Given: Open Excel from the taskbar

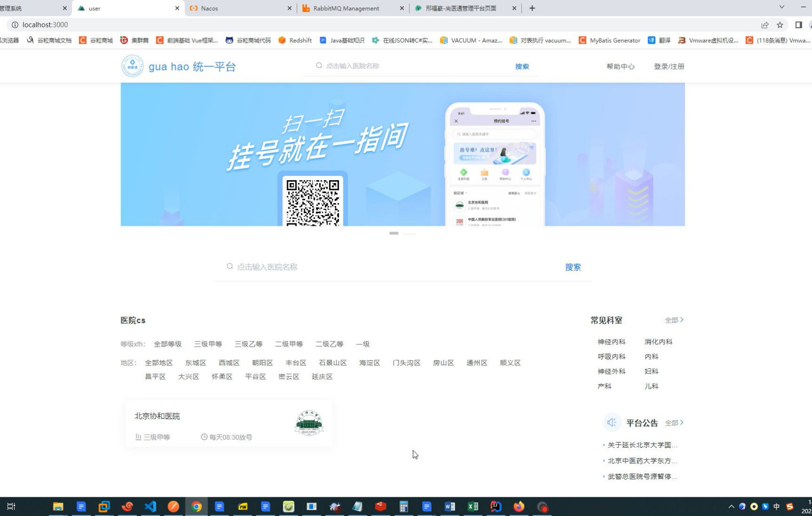Looking at the screenshot, I should 473,507.
